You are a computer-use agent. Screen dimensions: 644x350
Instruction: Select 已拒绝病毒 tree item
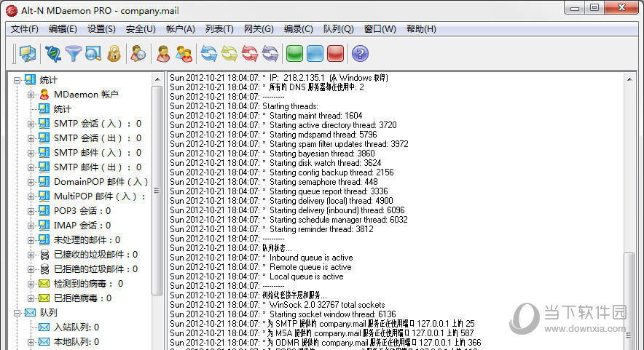[82, 298]
